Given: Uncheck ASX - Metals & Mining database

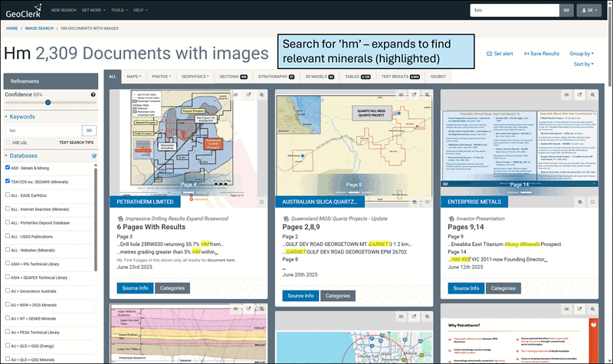Looking at the screenshot, I should (x=8, y=167).
